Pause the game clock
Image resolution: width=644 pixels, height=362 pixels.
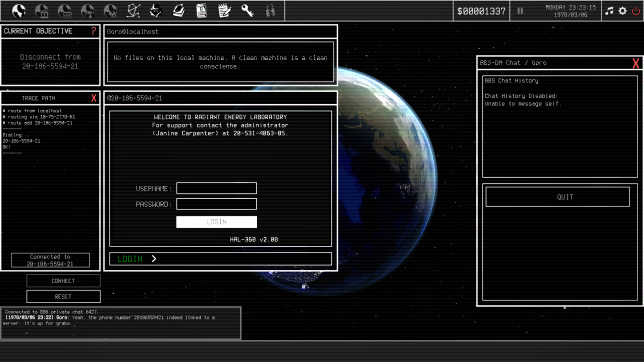pos(520,11)
